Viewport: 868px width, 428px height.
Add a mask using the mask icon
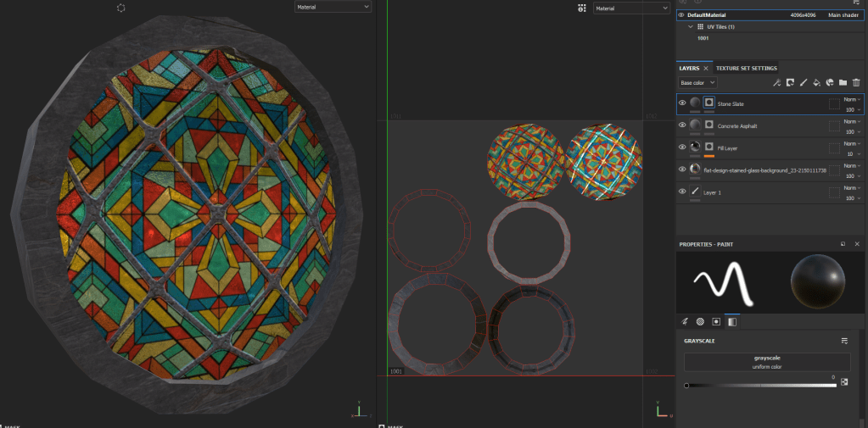[789, 83]
